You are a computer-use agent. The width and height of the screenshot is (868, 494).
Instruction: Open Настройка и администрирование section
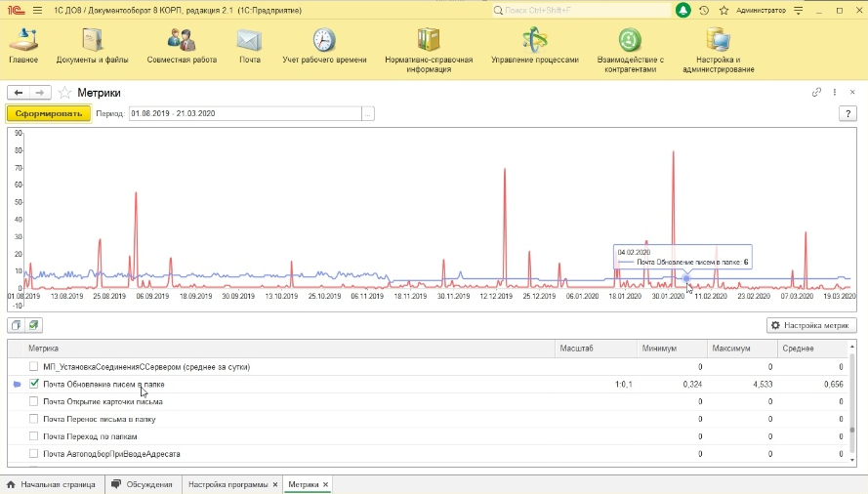click(x=718, y=51)
